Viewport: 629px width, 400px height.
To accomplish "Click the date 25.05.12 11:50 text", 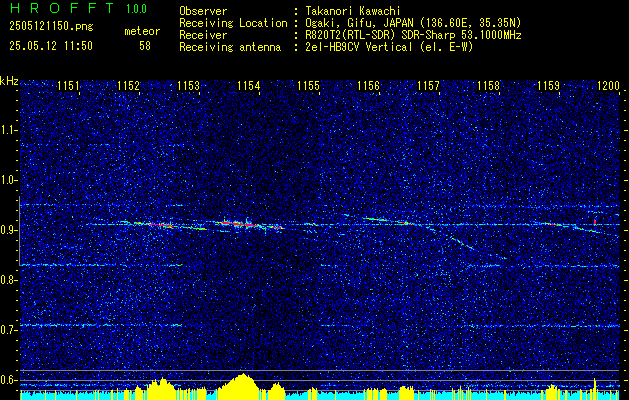I will point(51,46).
